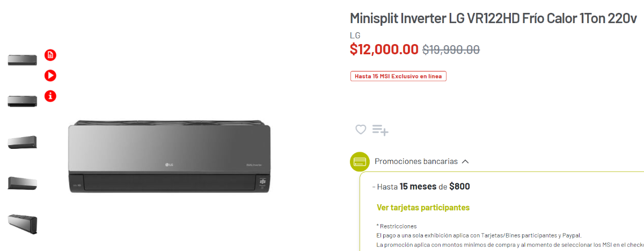Open Ver tarjetas participantes link
644x251 pixels.
coord(423,207)
